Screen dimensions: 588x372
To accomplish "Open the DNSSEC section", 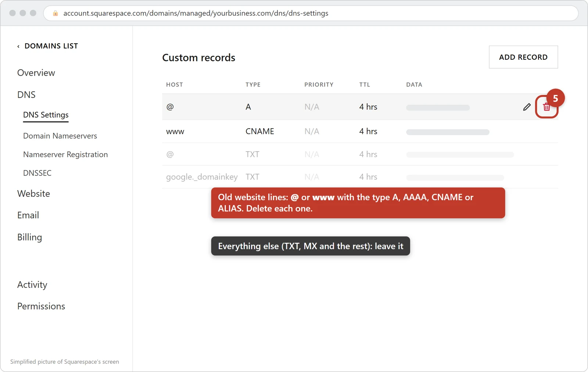I will click(37, 173).
